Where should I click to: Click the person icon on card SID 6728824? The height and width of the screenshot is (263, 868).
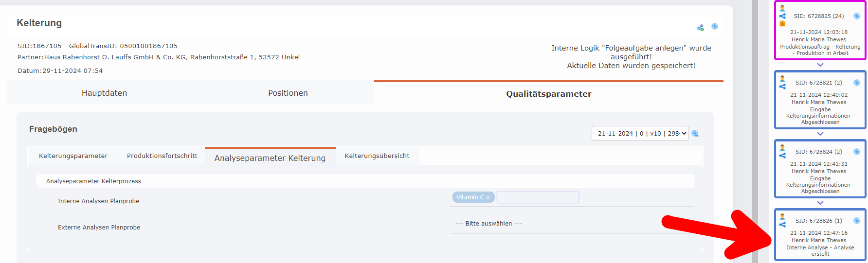click(x=782, y=148)
